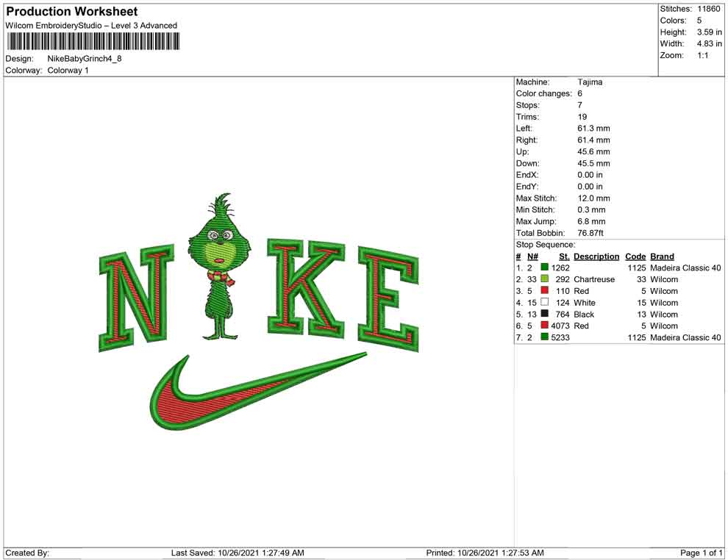Screen dimensions: 728x560
Task: Click the Stitches value '11860'
Action: tap(709, 9)
